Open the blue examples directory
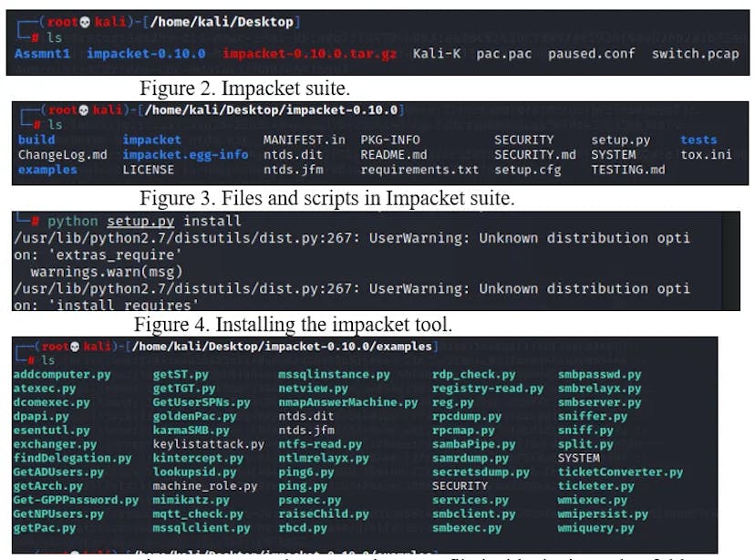 point(47,170)
